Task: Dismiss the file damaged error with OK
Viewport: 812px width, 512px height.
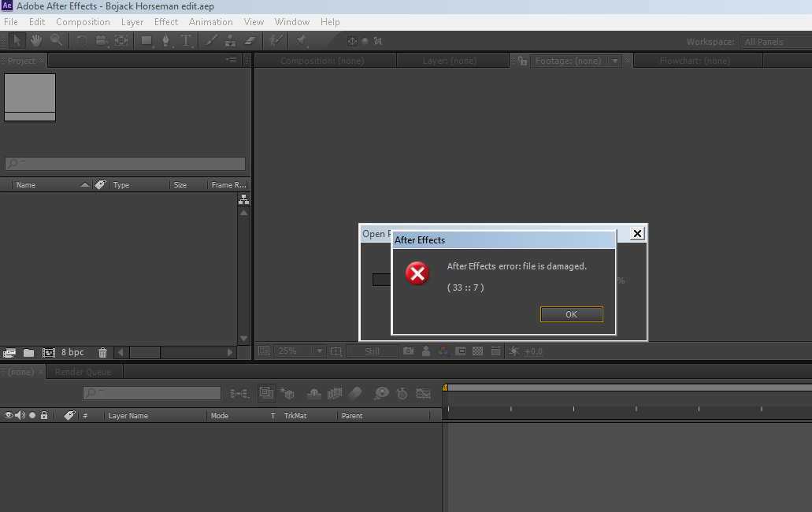Action: (x=571, y=314)
